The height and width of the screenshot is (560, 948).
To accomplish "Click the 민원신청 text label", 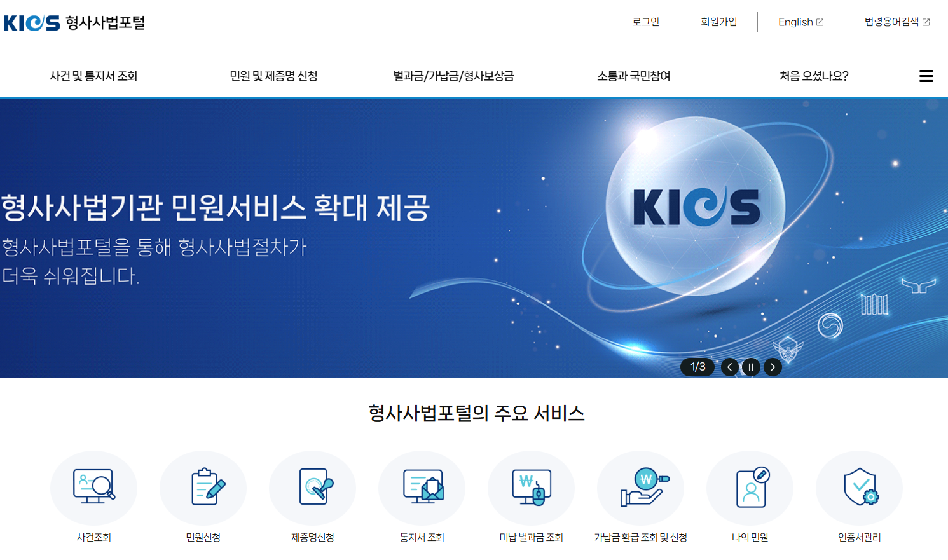I will [x=203, y=537].
